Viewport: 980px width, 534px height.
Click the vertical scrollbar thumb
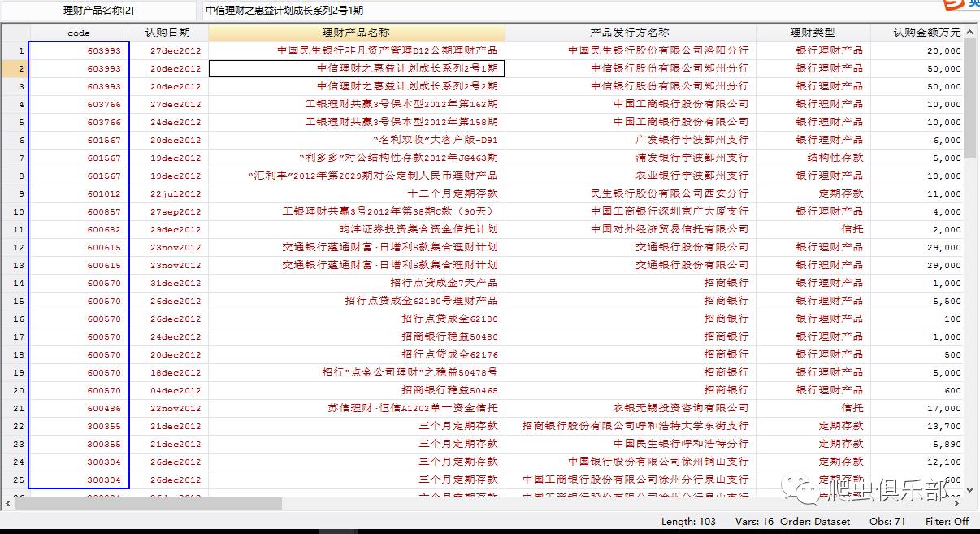click(971, 98)
